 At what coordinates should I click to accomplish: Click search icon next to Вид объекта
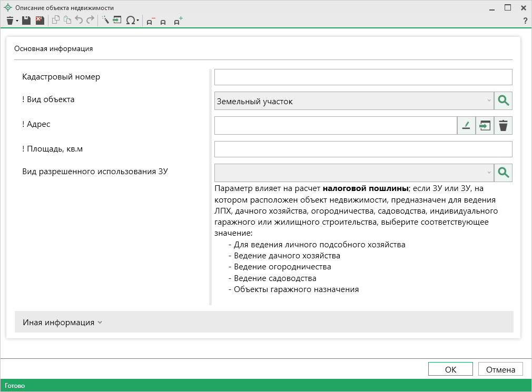click(503, 101)
